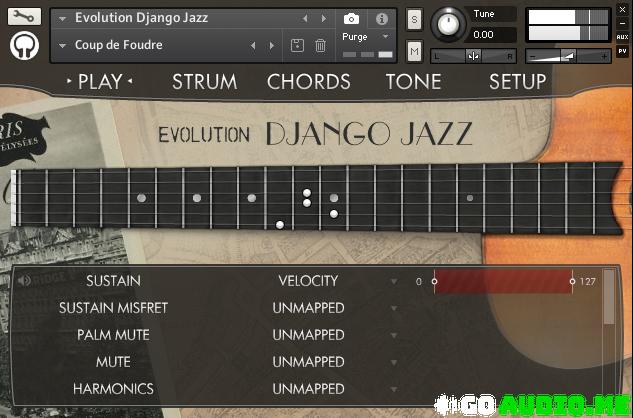Decrease volume with minus button
This screenshot has height=418, width=633.
click(533, 57)
